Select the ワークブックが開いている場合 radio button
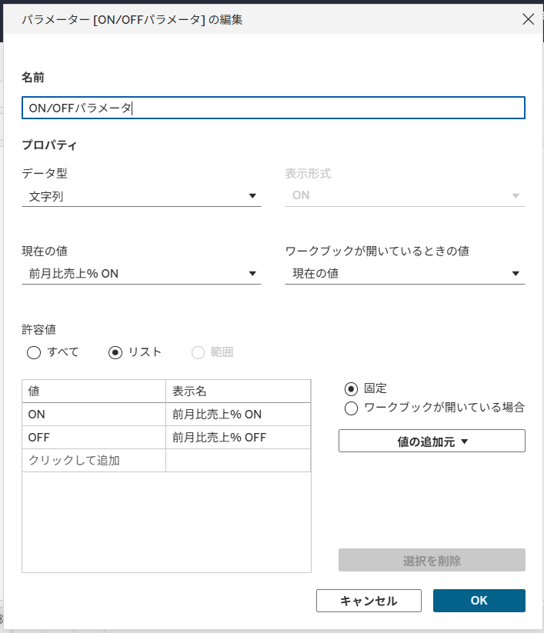This screenshot has width=544, height=633. [x=351, y=408]
